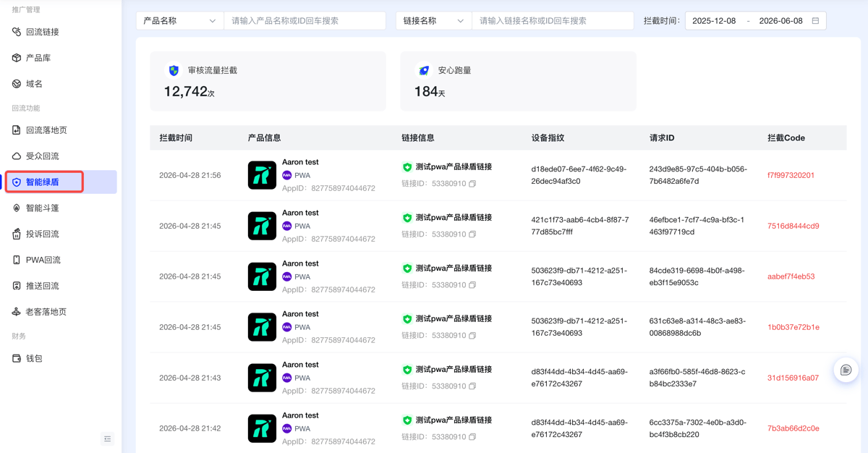Click 拦截Code aabef7f4eb53

pyautogui.click(x=791, y=276)
